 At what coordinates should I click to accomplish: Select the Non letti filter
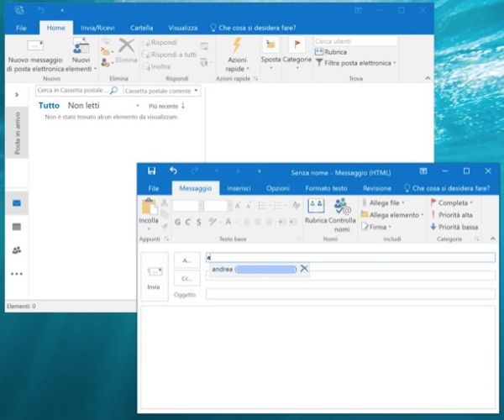[x=84, y=106]
